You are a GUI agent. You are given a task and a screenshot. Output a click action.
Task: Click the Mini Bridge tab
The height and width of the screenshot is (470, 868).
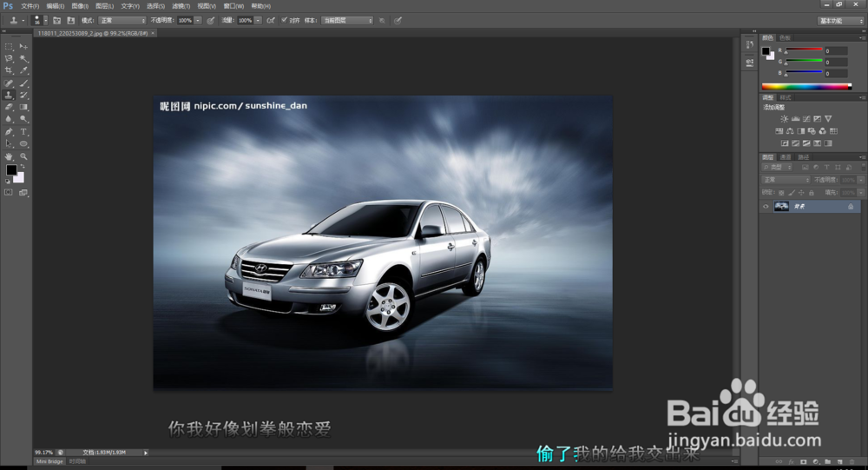point(49,461)
